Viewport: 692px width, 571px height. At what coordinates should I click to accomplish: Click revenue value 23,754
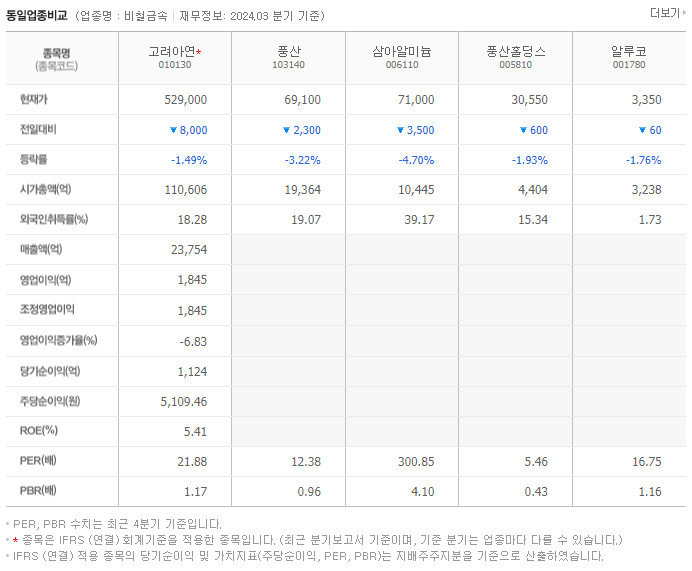point(189,250)
